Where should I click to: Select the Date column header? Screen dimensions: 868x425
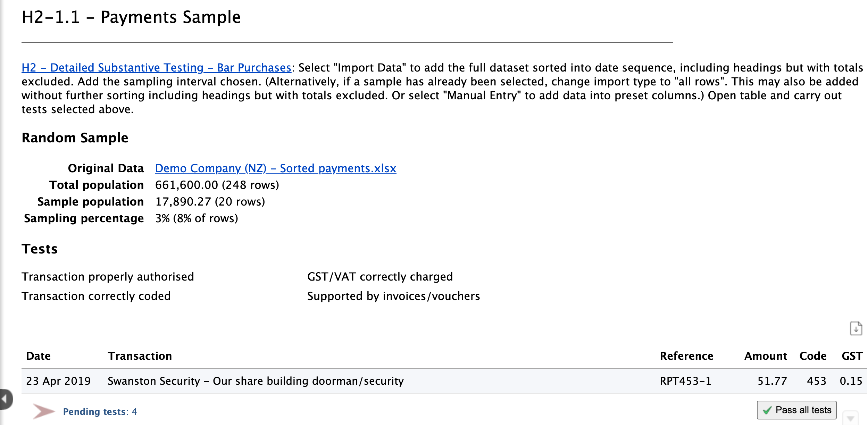[x=38, y=356]
